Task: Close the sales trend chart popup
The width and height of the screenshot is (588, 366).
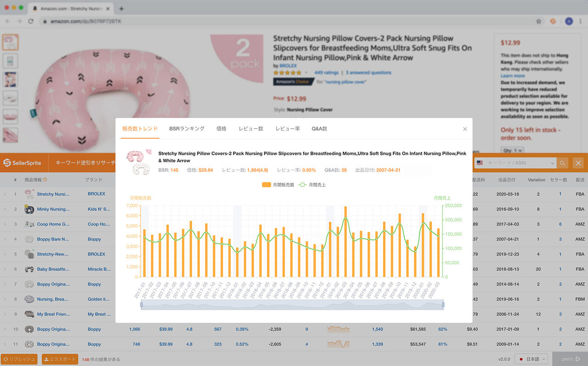Action: pyautogui.click(x=465, y=129)
